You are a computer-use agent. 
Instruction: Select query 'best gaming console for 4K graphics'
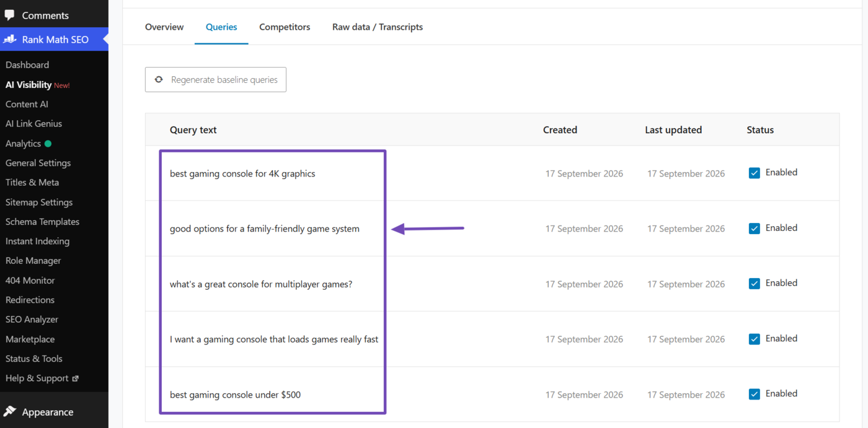point(242,174)
